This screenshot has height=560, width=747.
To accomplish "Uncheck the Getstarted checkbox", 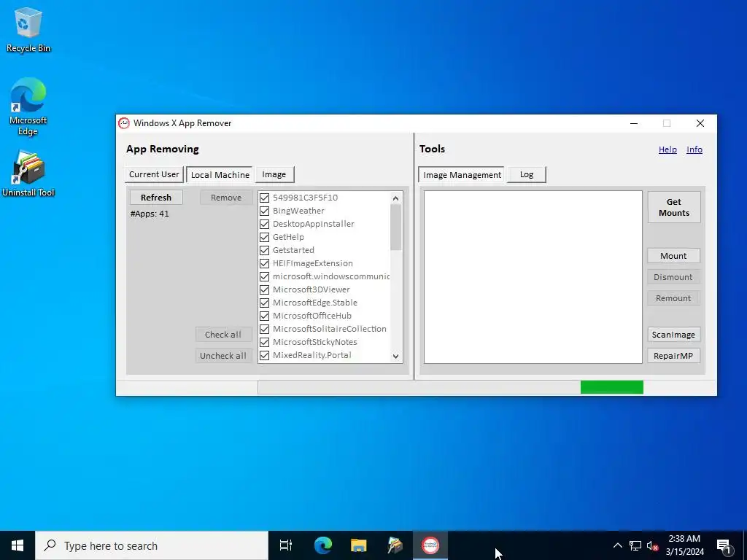I will (x=264, y=250).
